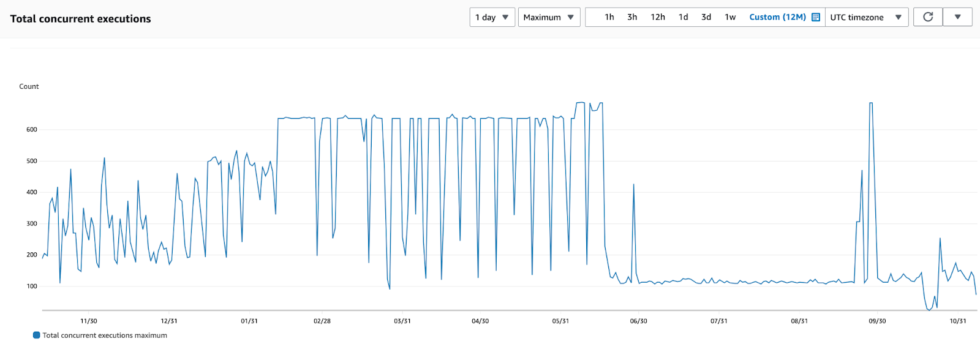The image size is (980, 344).
Task: Click the Total concurrent executions title
Action: point(80,19)
